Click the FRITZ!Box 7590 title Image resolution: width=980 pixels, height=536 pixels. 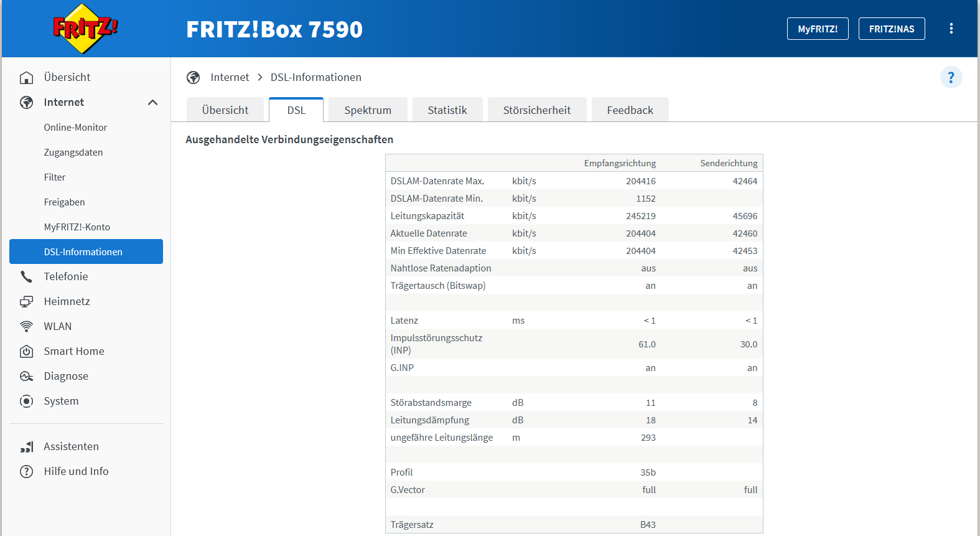coord(274,29)
